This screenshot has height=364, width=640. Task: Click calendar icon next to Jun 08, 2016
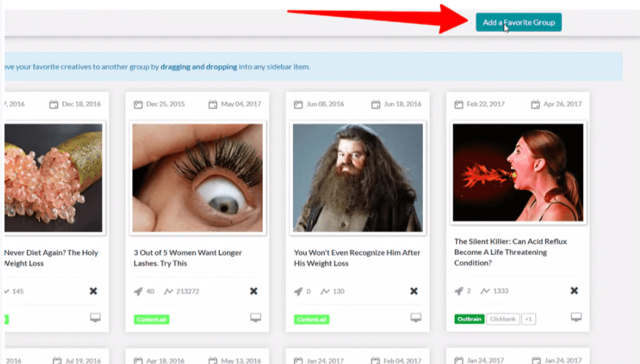point(299,104)
